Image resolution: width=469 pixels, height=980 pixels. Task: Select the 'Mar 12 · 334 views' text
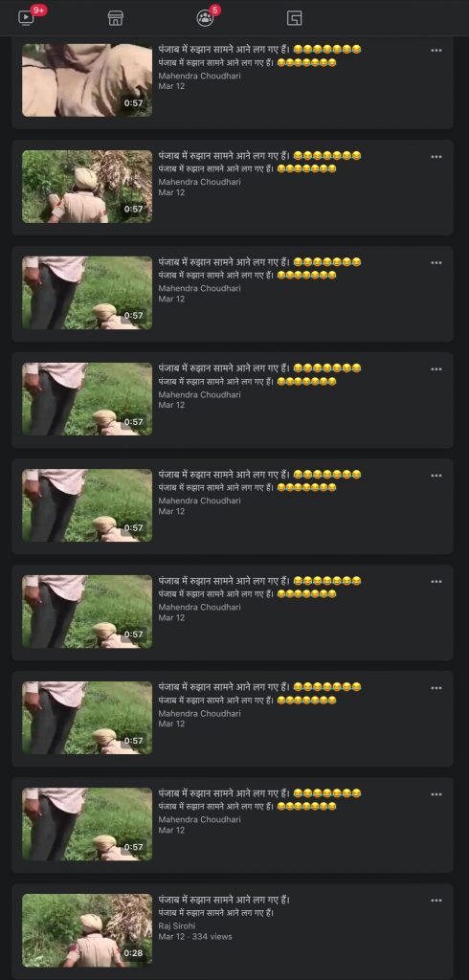pyautogui.click(x=195, y=936)
